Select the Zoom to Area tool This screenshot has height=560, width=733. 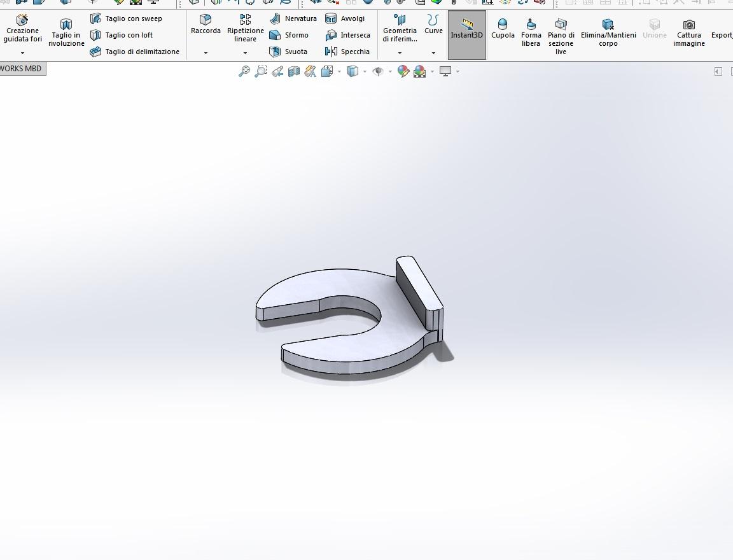[x=261, y=71]
